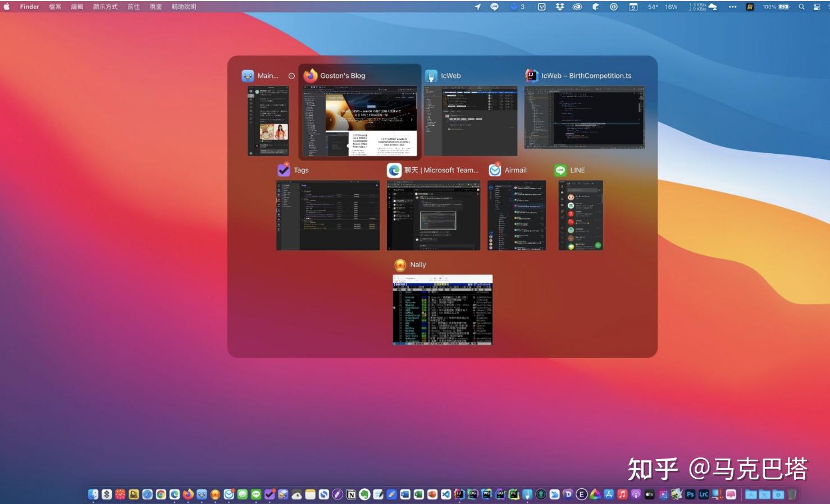Open Safari from the Dock
This screenshot has width=830, height=504.
[148, 494]
